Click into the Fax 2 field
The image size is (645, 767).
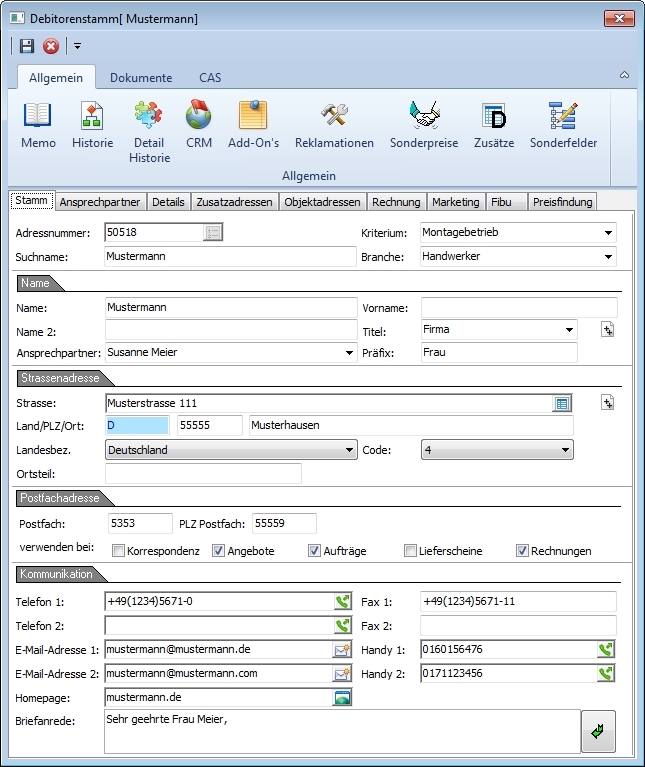[x=518, y=626]
